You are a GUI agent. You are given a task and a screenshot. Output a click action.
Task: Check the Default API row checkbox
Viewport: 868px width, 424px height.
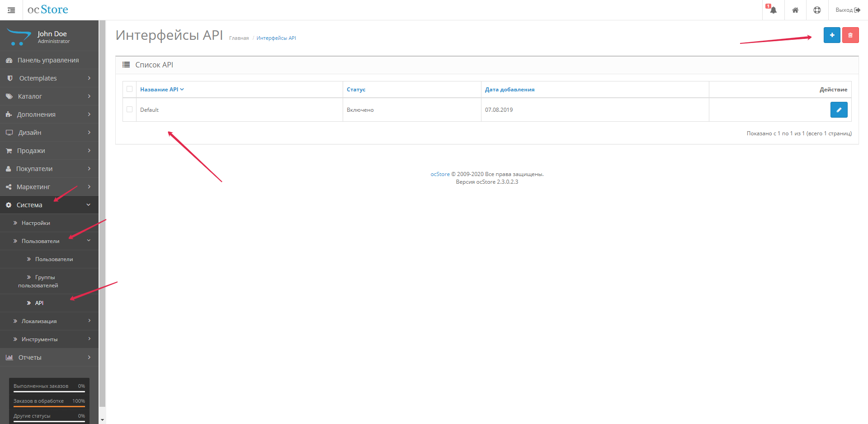tap(130, 110)
